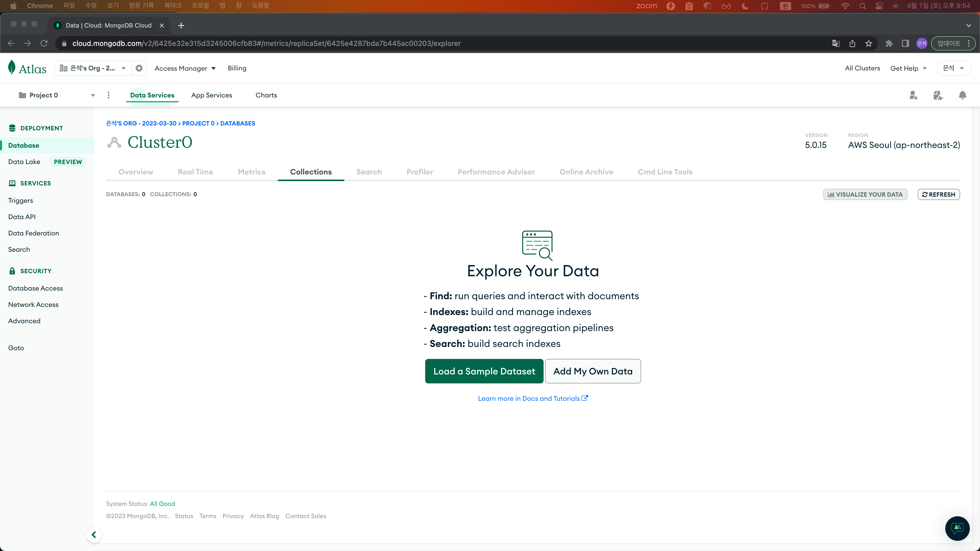Go to All Clusters
This screenshot has height=551, width=980.
862,68
